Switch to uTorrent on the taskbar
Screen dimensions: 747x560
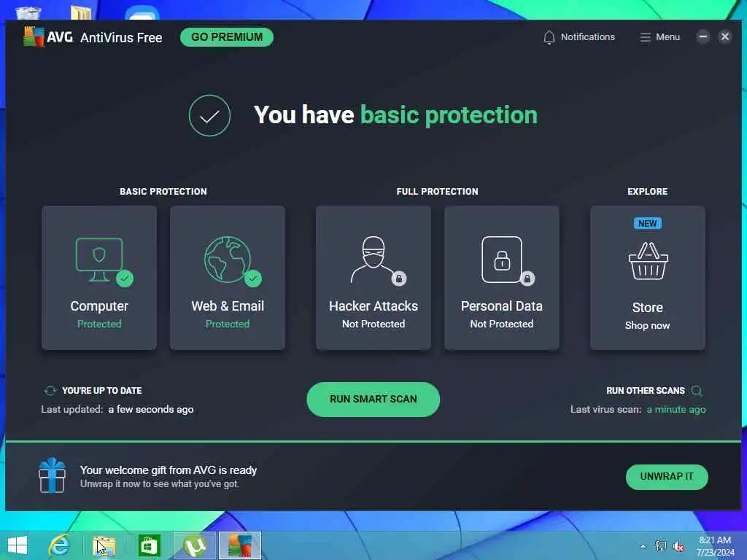pyautogui.click(x=194, y=545)
